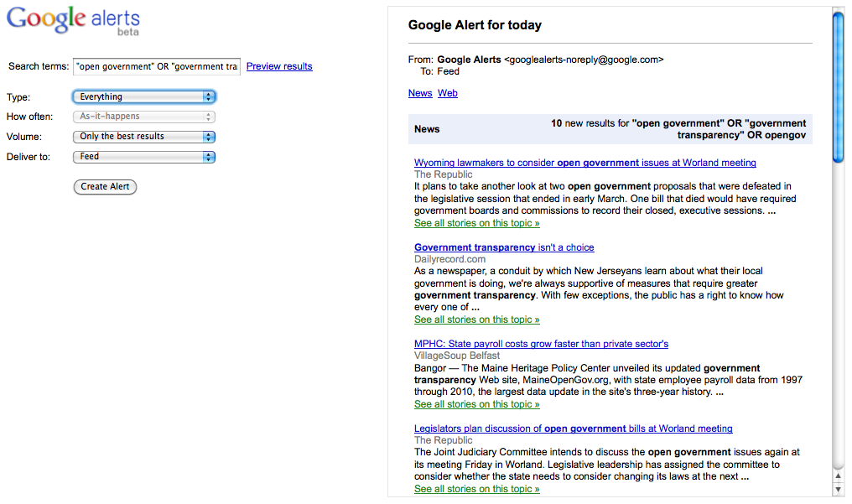See all stories under Wyoming lawmakers article
This screenshot has width=852, height=504.
(476, 223)
